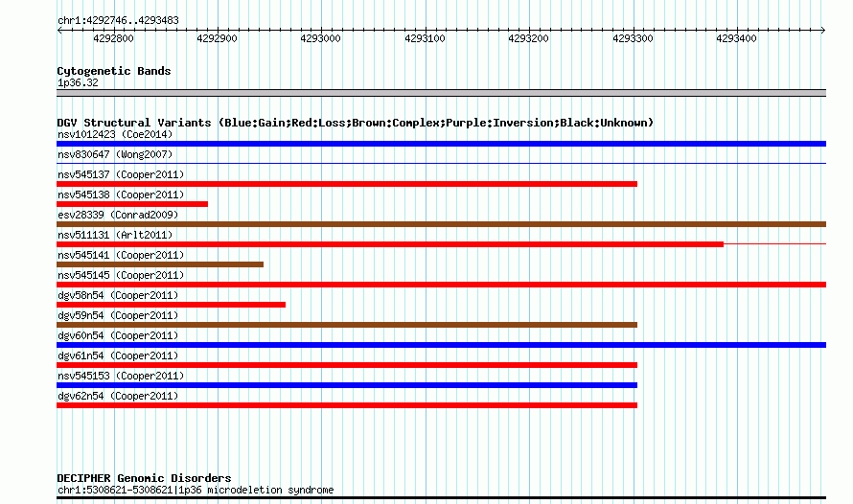Image resolution: width=853 pixels, height=504 pixels.
Task: Select the nsv830647 (Wong2007) thin blue line
Action: tap(441, 163)
